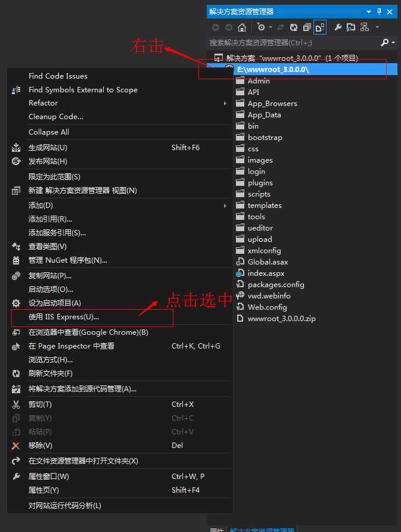Choose 添加引用(R)... menu entry
The height and width of the screenshot is (532, 401).
[50, 219]
